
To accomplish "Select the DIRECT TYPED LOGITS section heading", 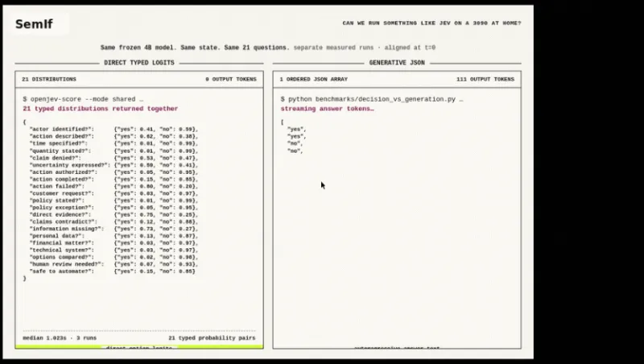I will click(x=139, y=63).
